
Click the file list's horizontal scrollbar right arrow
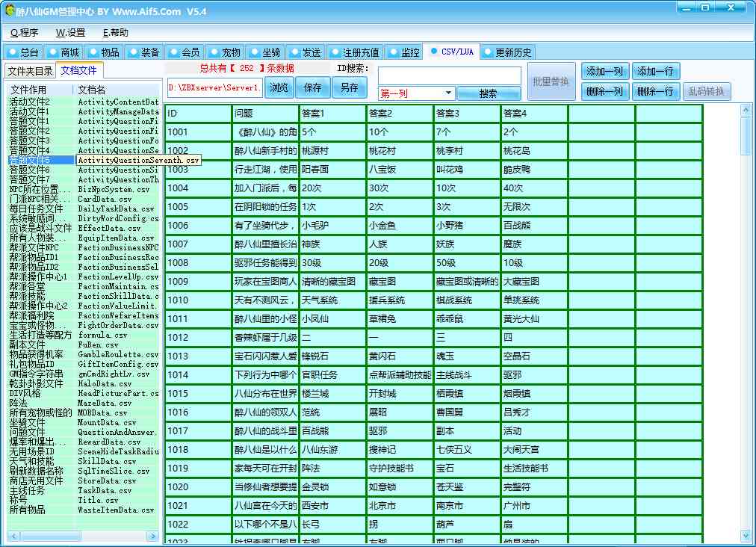[x=155, y=537]
